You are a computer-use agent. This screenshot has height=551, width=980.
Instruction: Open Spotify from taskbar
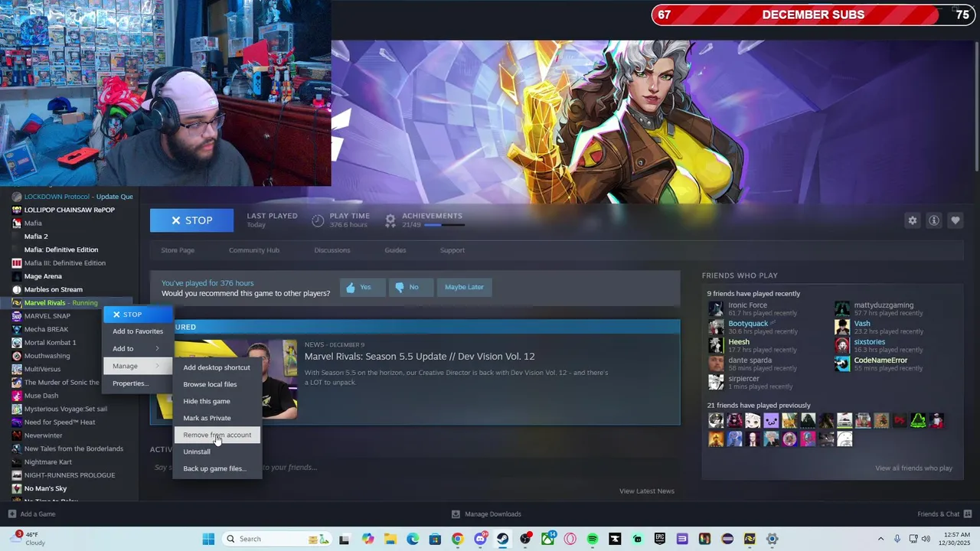click(x=593, y=539)
